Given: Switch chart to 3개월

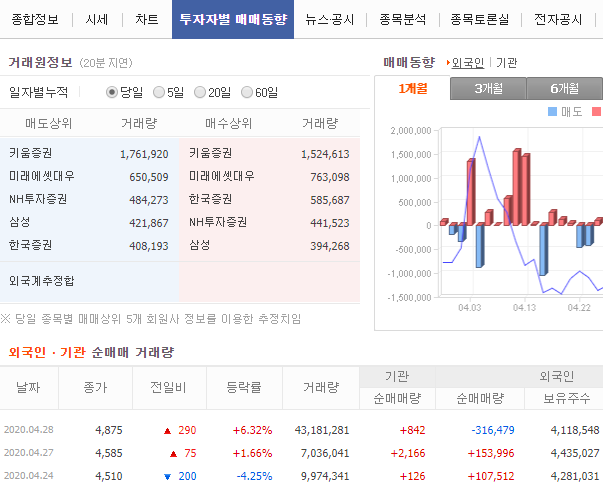Looking at the screenshot, I should point(488,88).
